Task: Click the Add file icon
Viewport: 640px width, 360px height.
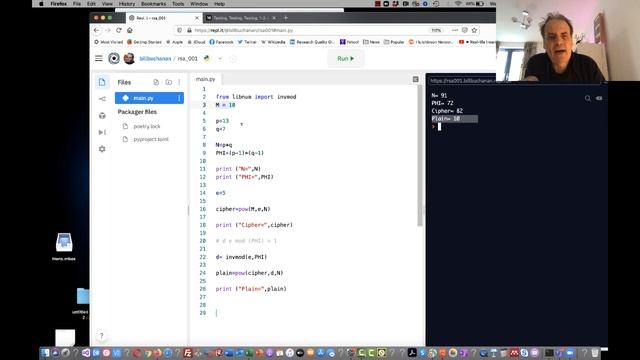Action: point(156,82)
